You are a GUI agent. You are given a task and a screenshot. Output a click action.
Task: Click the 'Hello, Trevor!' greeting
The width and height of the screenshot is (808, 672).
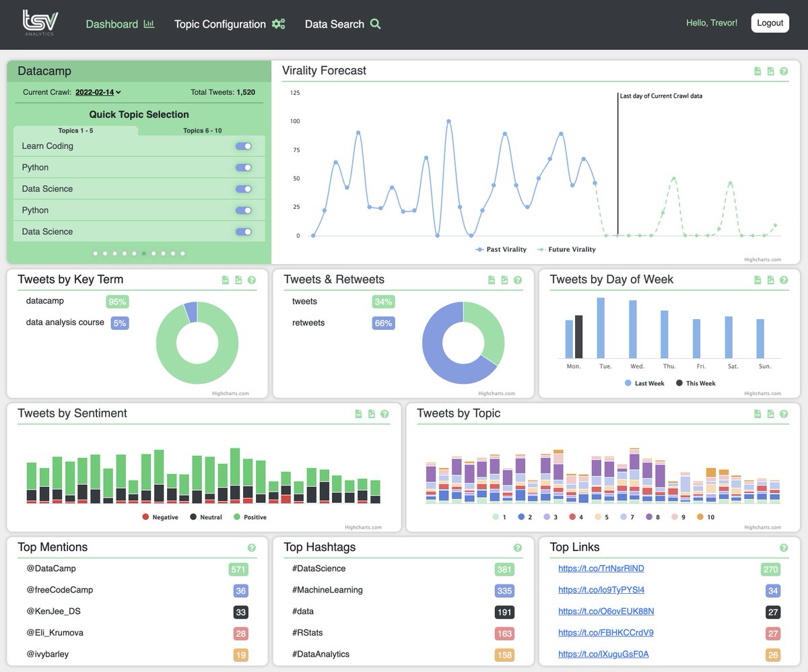(x=712, y=23)
